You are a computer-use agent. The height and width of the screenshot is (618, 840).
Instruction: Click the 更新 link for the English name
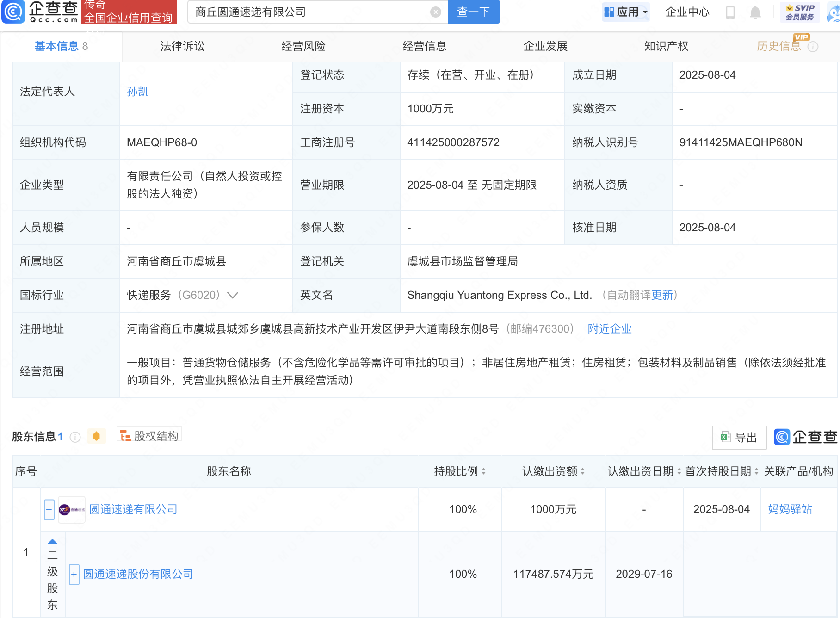pyautogui.click(x=661, y=295)
